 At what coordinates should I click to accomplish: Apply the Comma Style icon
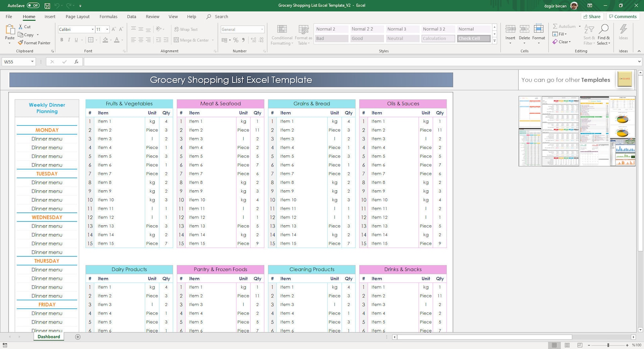(243, 40)
